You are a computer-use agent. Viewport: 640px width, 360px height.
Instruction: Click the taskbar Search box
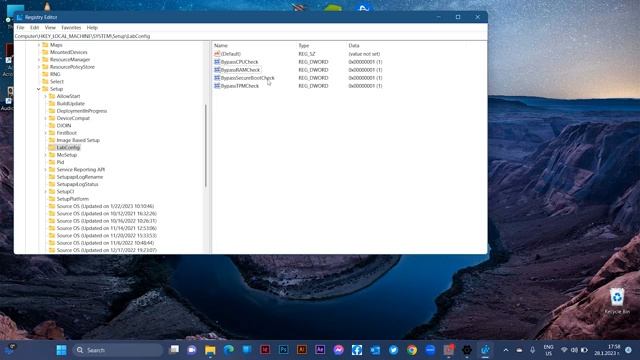coord(118,350)
